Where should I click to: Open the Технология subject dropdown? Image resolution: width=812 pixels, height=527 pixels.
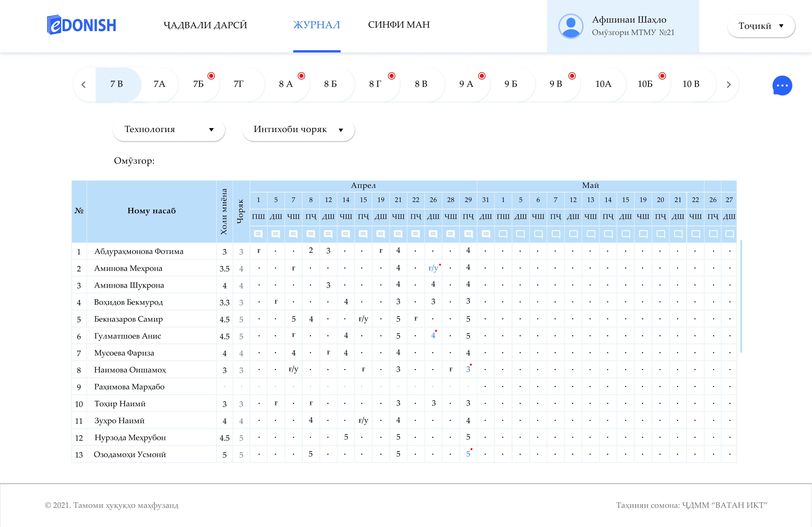point(169,129)
